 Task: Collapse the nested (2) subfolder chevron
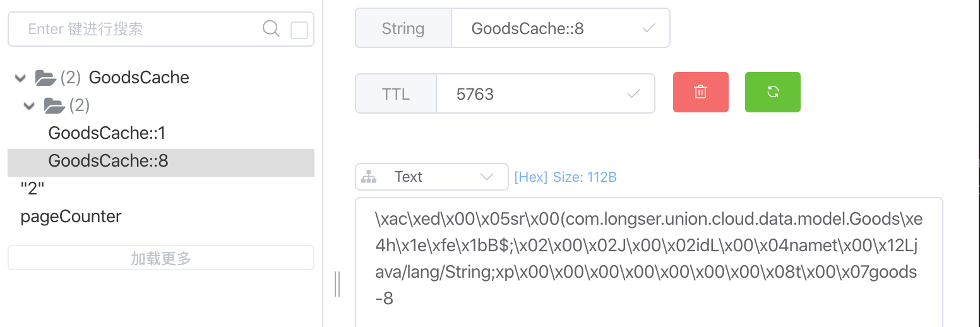(29, 106)
